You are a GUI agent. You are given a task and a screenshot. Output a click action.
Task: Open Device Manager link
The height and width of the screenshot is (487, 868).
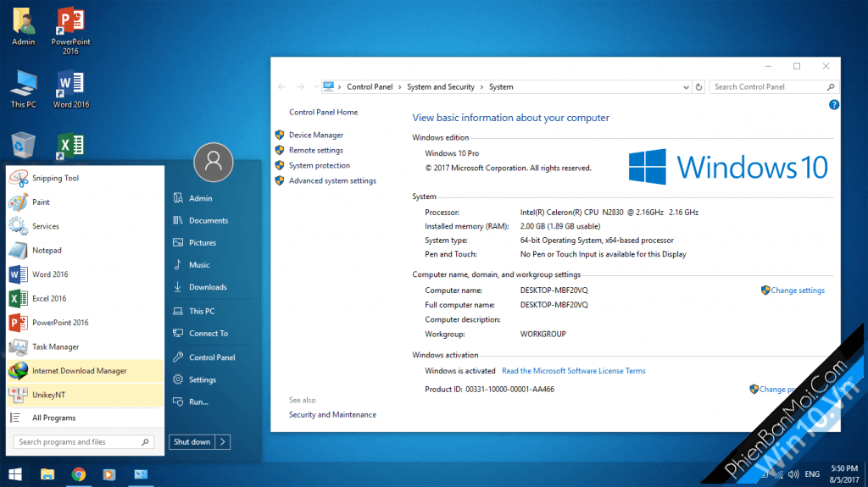315,135
